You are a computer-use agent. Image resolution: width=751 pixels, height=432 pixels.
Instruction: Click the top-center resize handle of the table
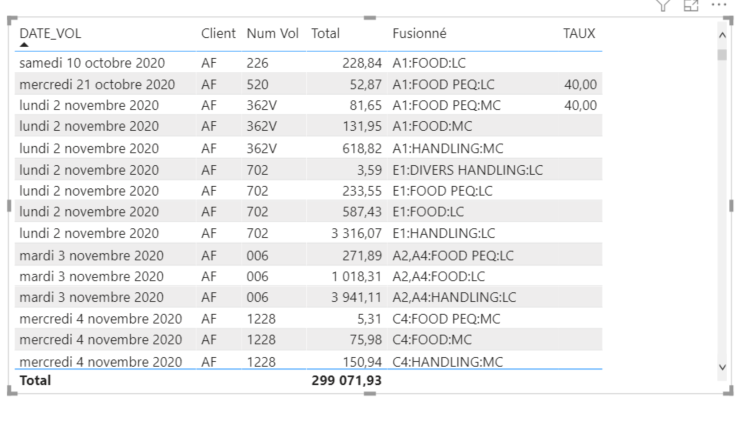[370, 18]
